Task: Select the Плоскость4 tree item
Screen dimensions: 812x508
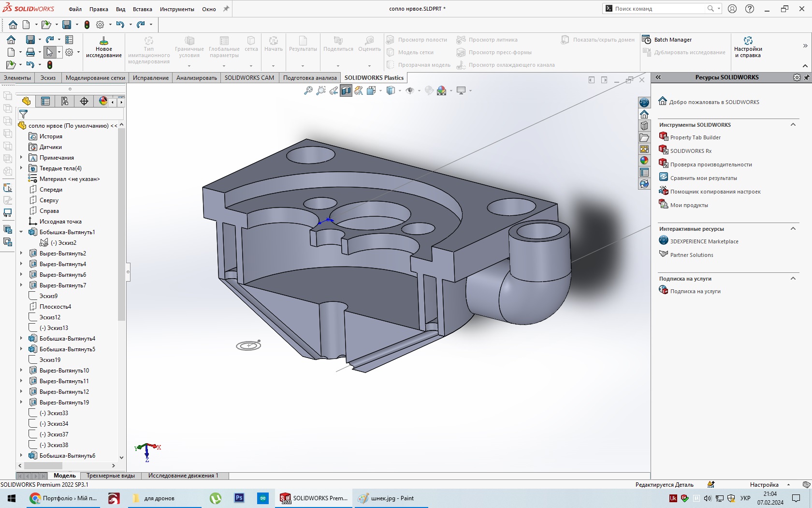Action: tap(55, 307)
